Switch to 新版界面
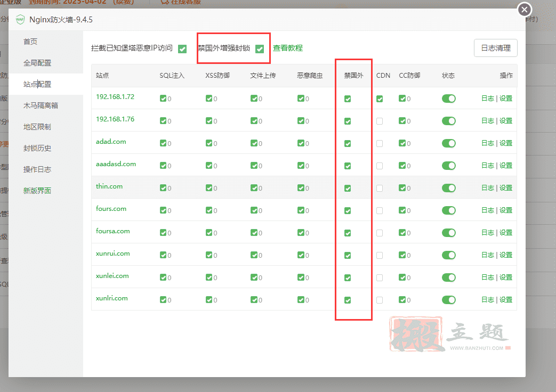Image resolution: width=556 pixels, height=392 pixels. pos(37,191)
